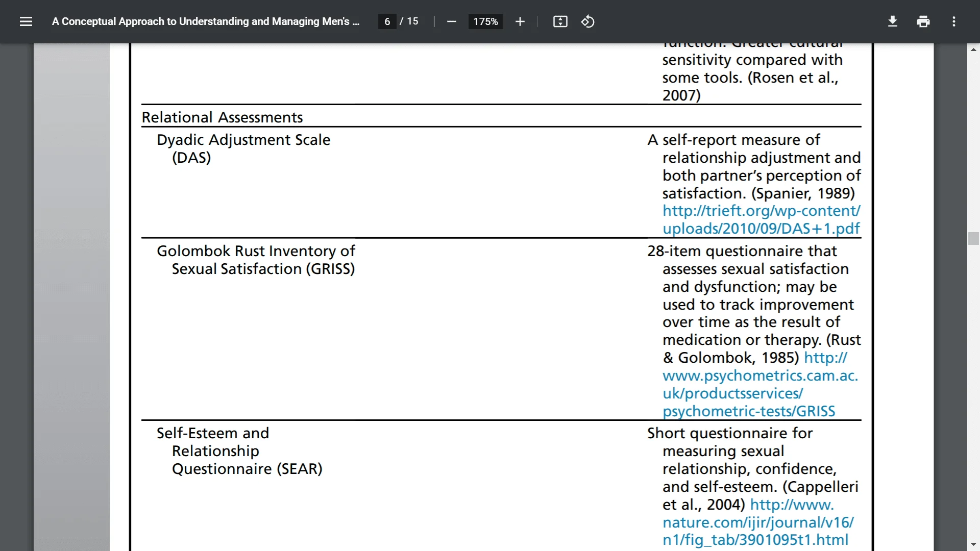The image size is (980, 551).
Task: Rotate the document counterclockwise
Action: 587,21
